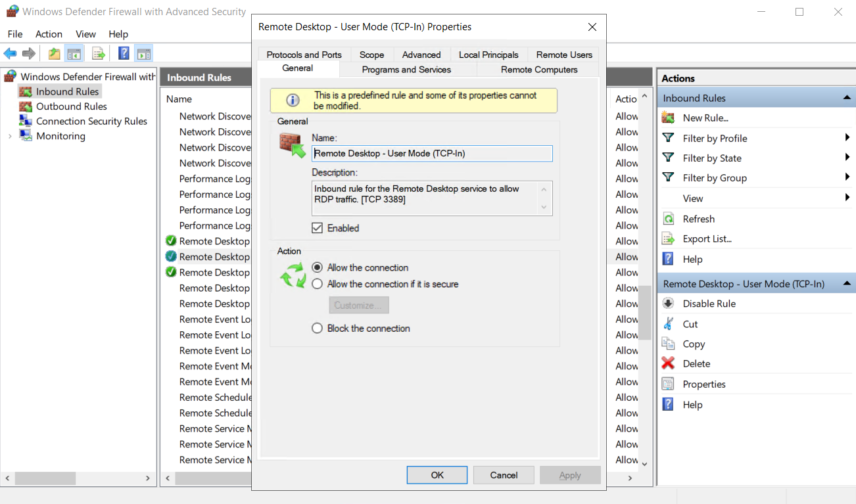Switch to the Local Principals tab
The height and width of the screenshot is (504, 856).
(x=488, y=55)
